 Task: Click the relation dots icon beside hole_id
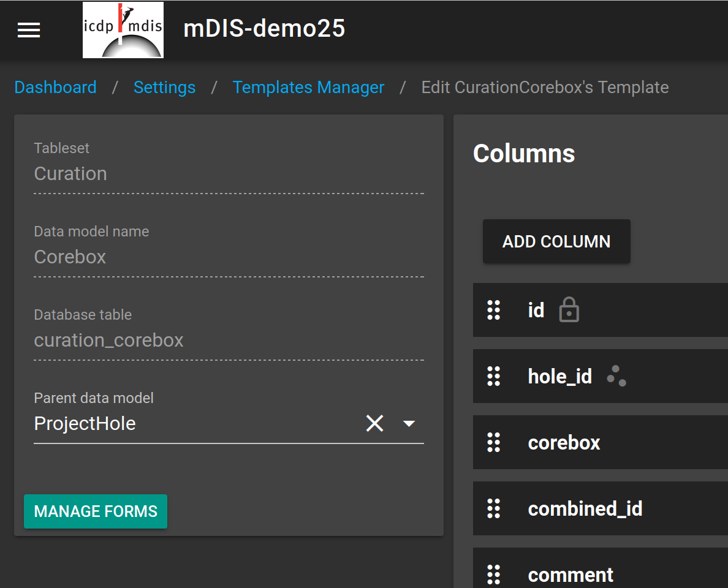(616, 376)
